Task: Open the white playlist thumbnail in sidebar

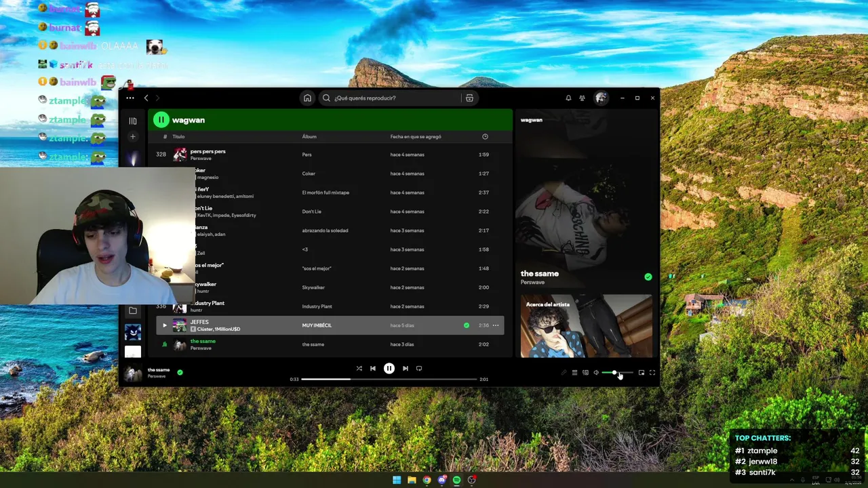Action: tap(133, 352)
